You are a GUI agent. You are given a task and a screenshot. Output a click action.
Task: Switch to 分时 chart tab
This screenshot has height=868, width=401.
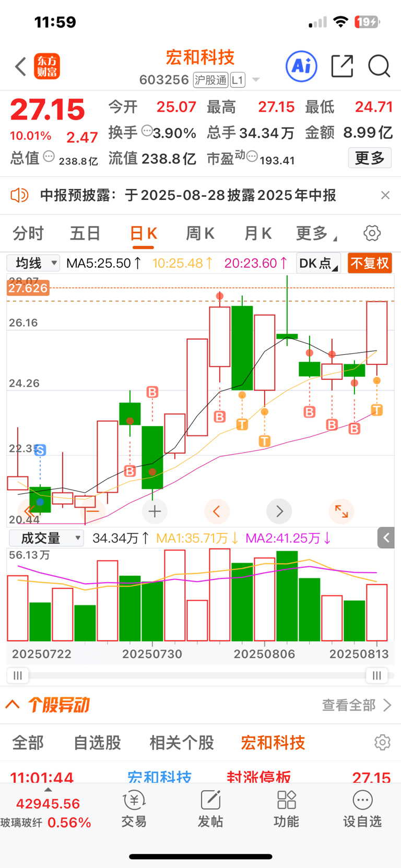(28, 233)
